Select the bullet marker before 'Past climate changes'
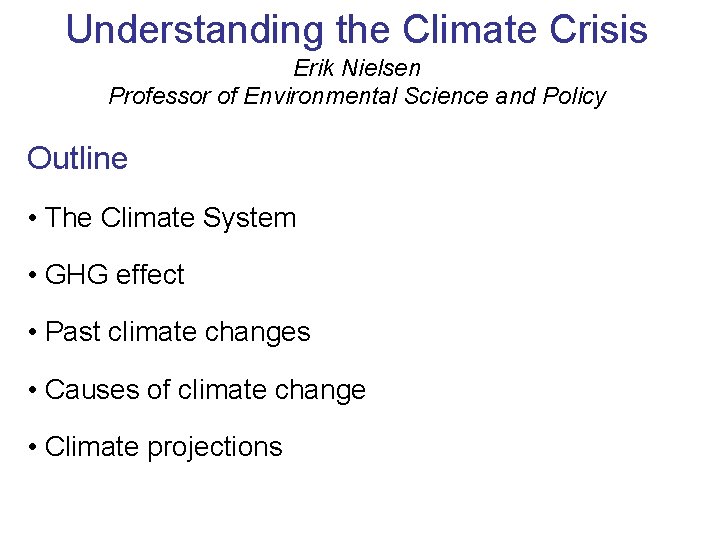The height and width of the screenshot is (540, 720). pos(33,333)
